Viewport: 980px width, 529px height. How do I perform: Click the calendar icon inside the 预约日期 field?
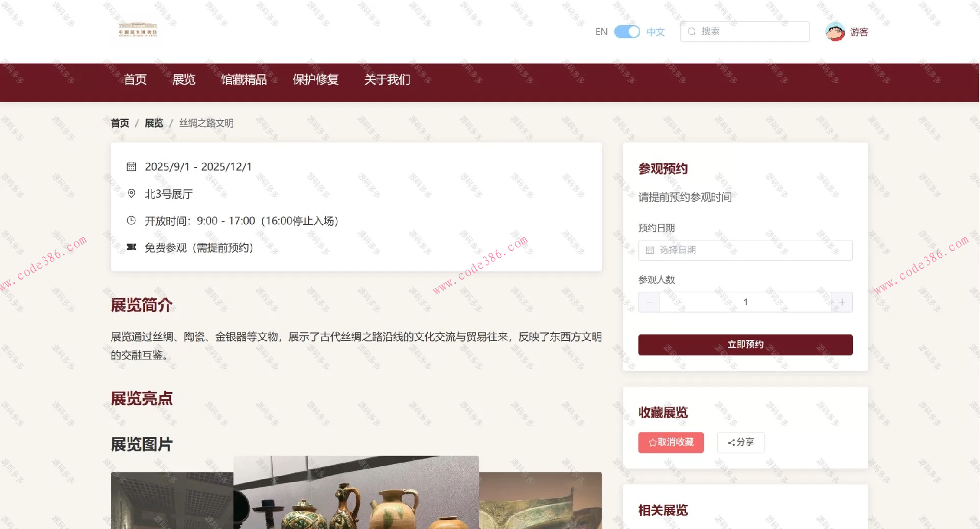click(x=651, y=250)
